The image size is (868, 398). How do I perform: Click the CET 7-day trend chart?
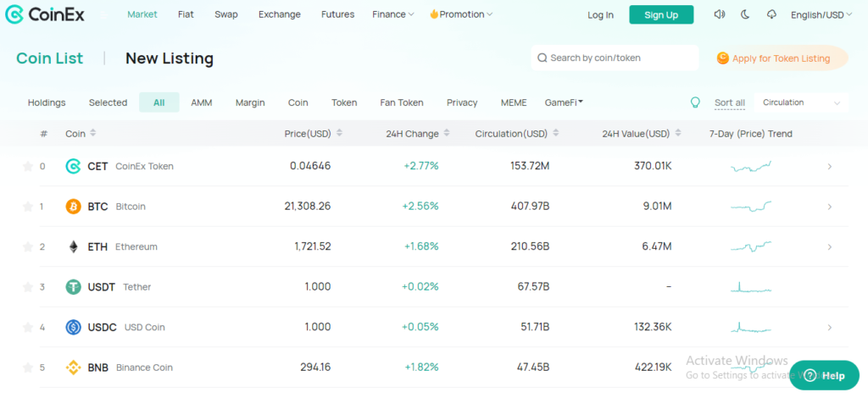point(751,166)
